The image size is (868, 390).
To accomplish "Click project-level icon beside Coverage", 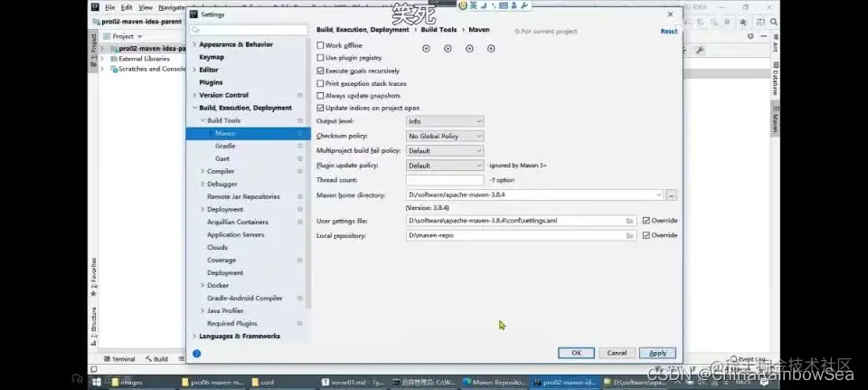I will click(300, 261).
